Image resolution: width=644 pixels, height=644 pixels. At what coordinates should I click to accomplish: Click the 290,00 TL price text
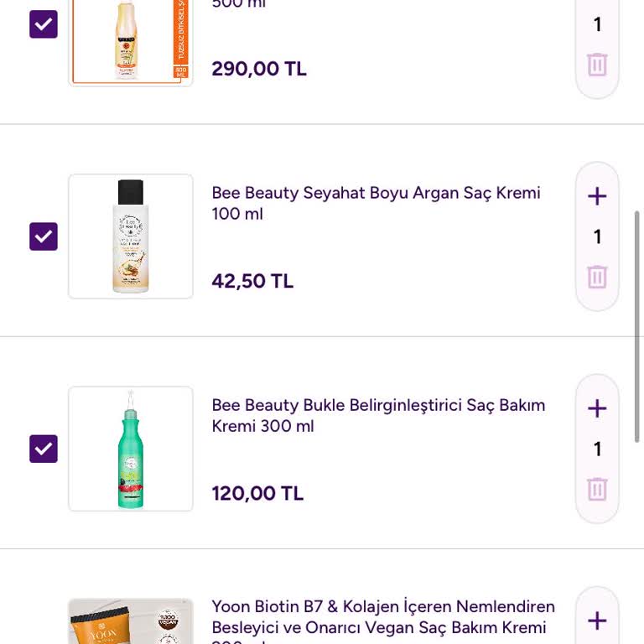pyautogui.click(x=259, y=69)
